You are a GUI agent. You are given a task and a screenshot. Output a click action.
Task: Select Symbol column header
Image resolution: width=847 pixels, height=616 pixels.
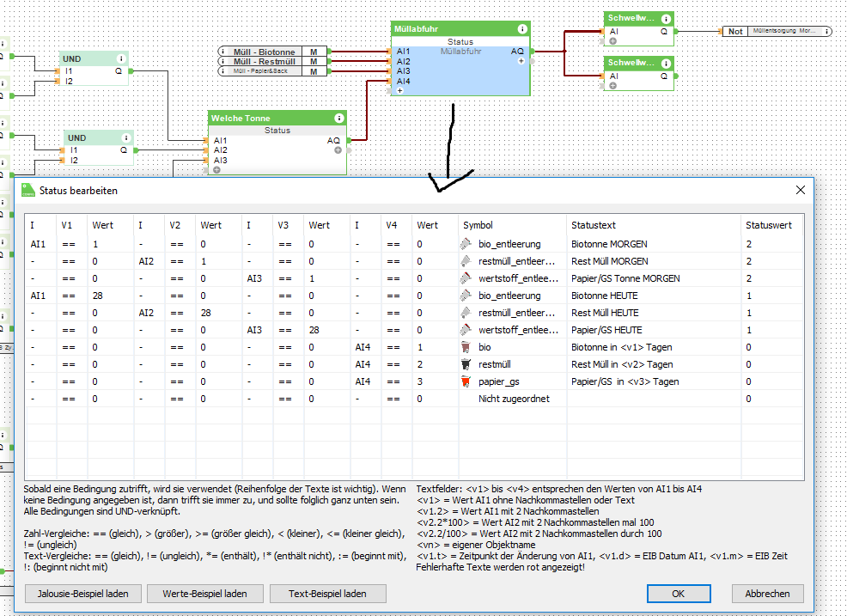point(512,225)
